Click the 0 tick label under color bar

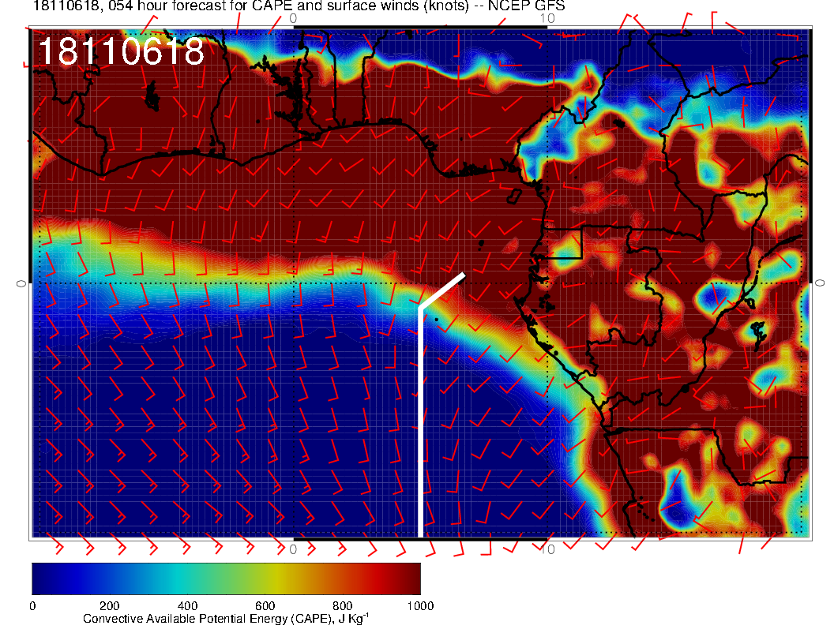click(32, 606)
